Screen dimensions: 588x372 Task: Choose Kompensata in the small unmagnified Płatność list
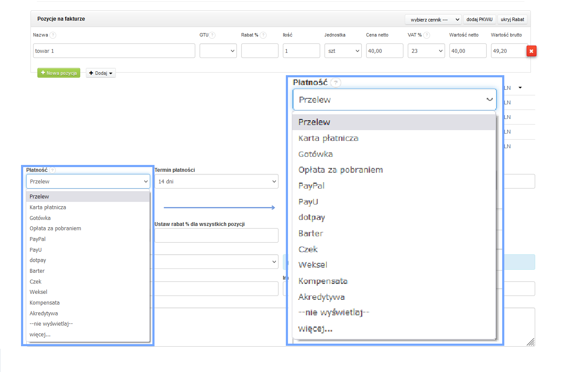(x=88, y=303)
